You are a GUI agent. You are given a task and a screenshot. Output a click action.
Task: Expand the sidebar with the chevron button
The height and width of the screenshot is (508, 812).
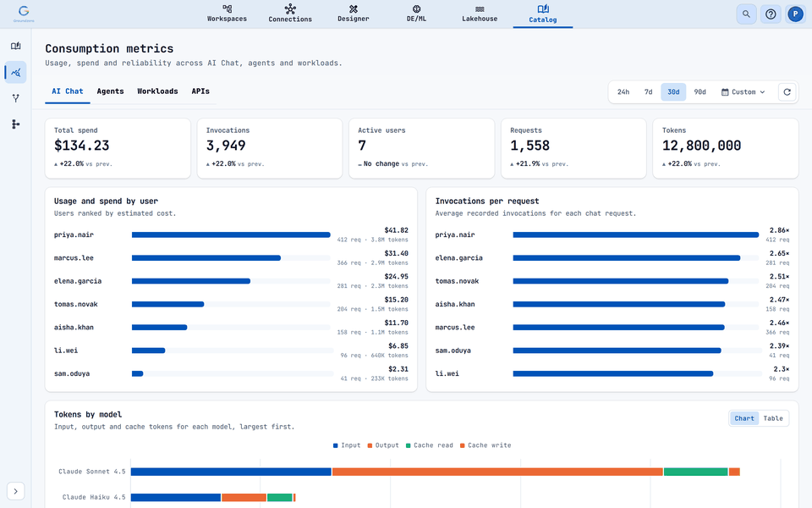(15, 491)
